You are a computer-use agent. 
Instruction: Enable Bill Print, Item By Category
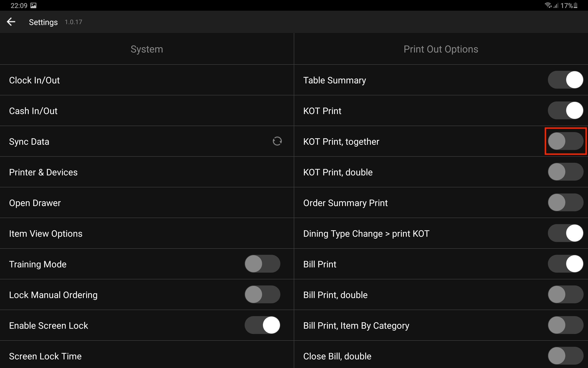point(565,325)
